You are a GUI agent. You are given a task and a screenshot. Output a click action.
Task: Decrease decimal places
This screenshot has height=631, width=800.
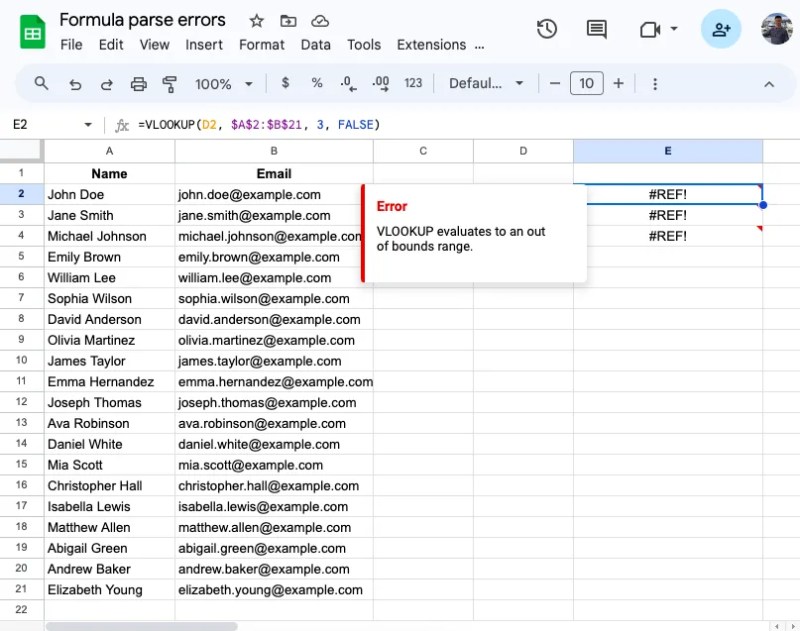click(348, 83)
